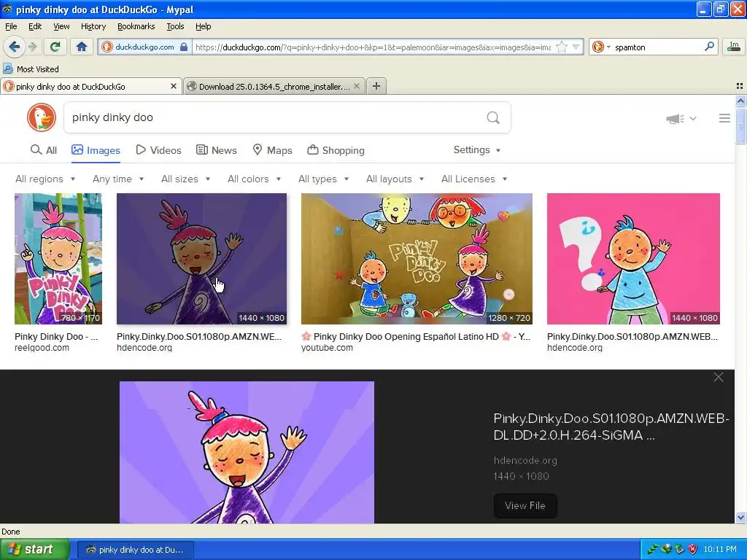Screen dimensions: 747x560
Task: Reload the page with the refresh icon
Action: click(x=55, y=47)
